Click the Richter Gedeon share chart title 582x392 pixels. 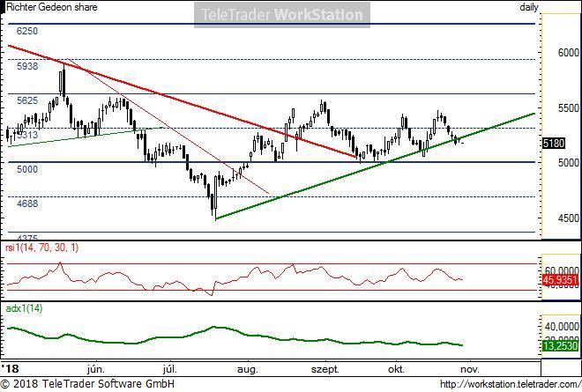click(x=52, y=7)
